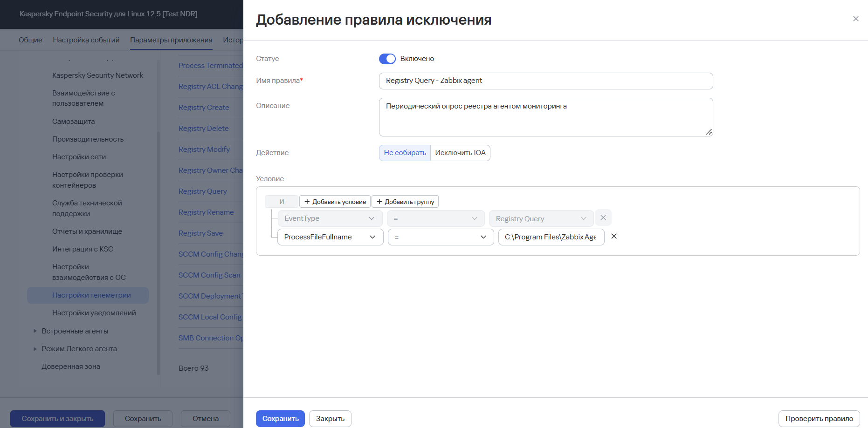
Task: Open the 'Registry Modify' link
Action: click(204, 149)
